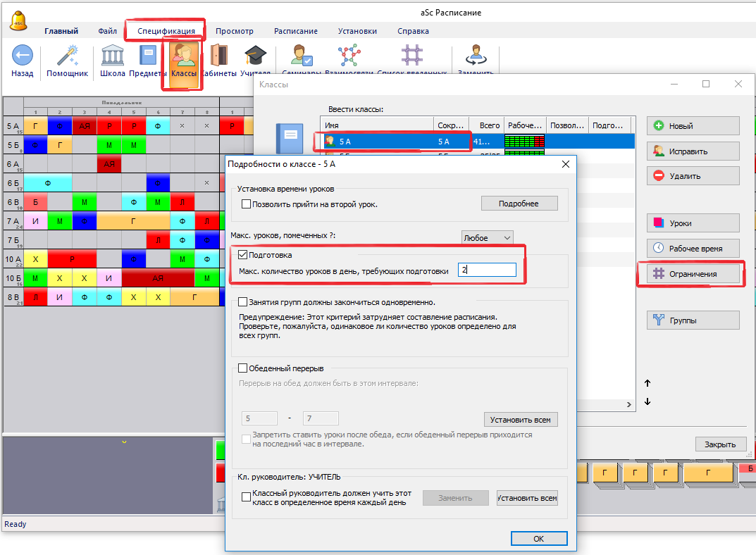756x555 pixels.
Task: Move the selected class up with the arrow
Action: click(x=647, y=383)
